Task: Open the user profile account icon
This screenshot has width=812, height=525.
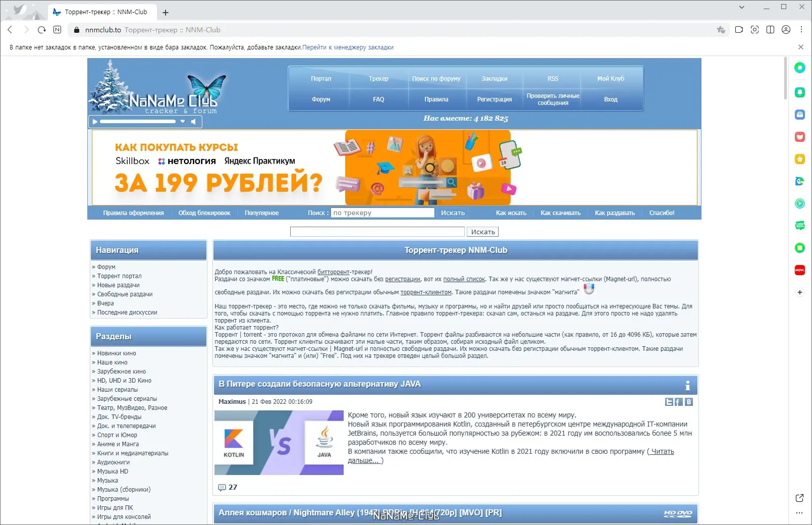Action: pos(786,30)
